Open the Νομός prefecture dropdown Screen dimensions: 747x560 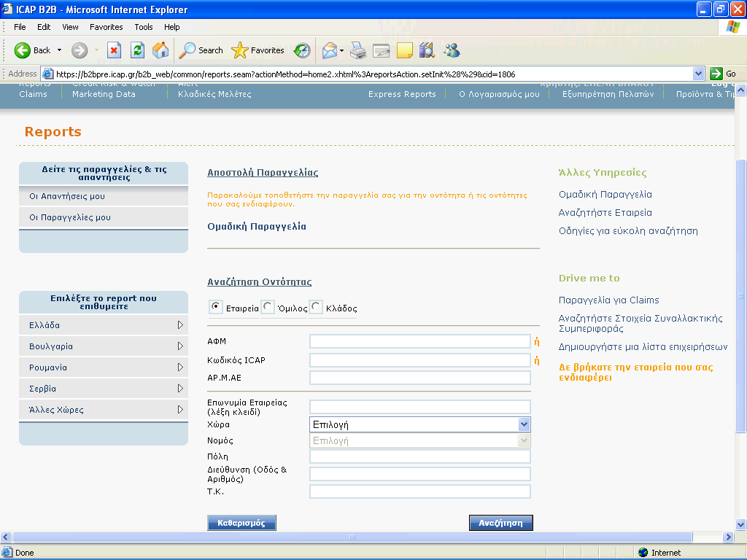419,440
